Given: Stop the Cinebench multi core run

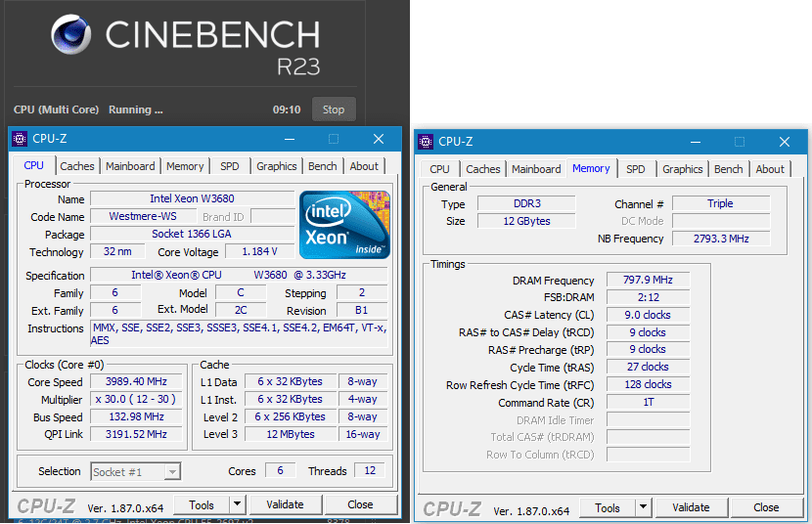Looking at the screenshot, I should click(x=334, y=109).
